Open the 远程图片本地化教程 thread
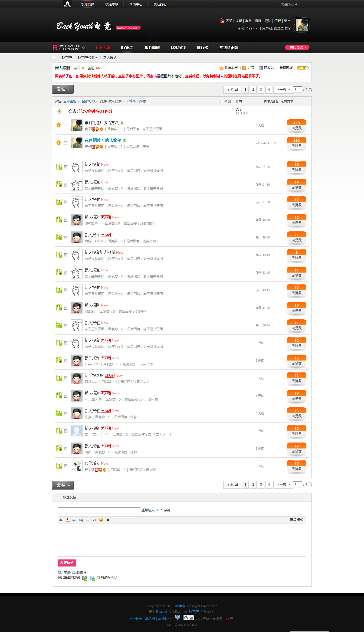Viewport: 364px width, 632px height. point(103,140)
